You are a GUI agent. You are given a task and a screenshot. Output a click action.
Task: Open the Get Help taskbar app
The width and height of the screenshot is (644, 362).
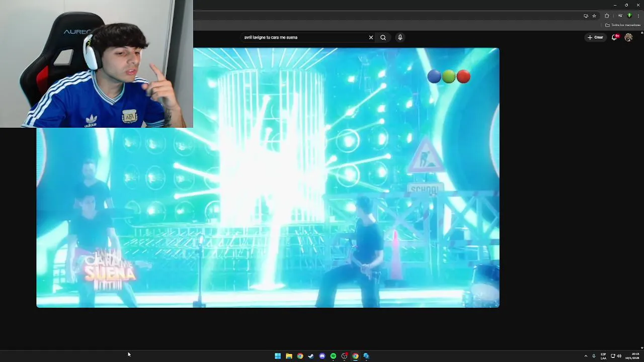point(366,356)
